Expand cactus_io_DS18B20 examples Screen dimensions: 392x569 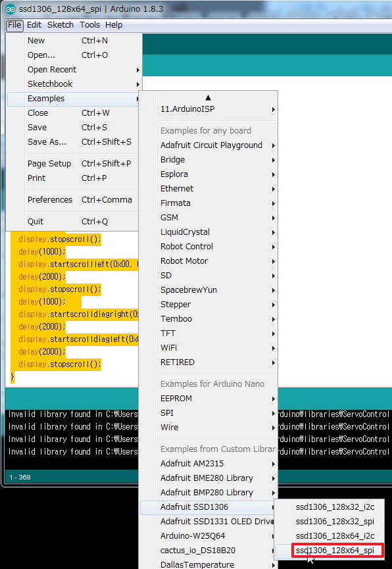click(208, 551)
